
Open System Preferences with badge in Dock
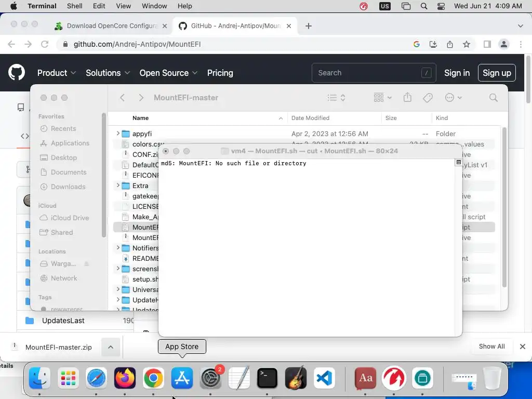pos(210,378)
